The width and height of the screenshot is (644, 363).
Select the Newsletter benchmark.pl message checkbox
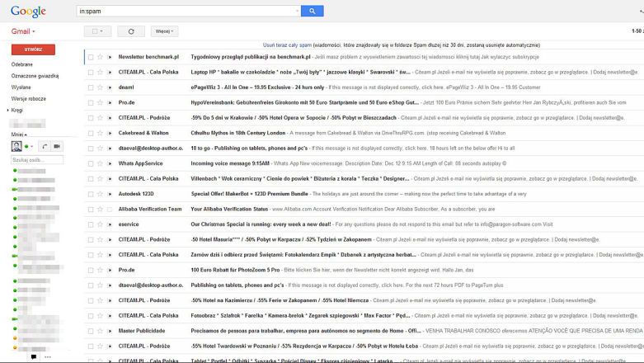coord(91,57)
